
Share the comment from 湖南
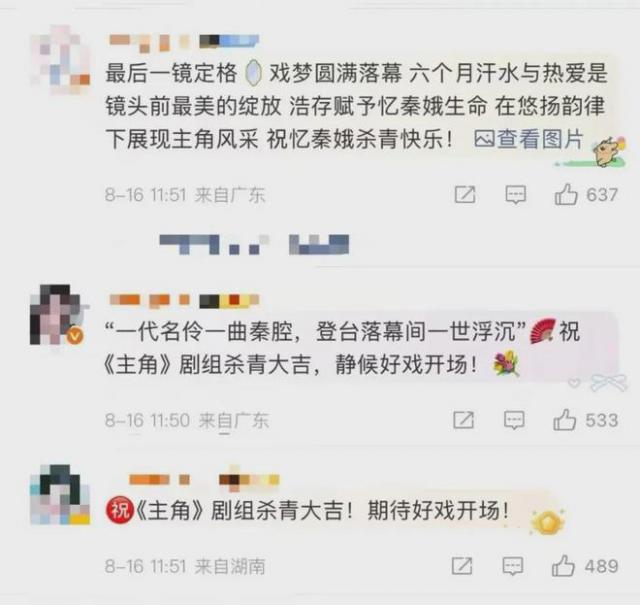(x=462, y=566)
